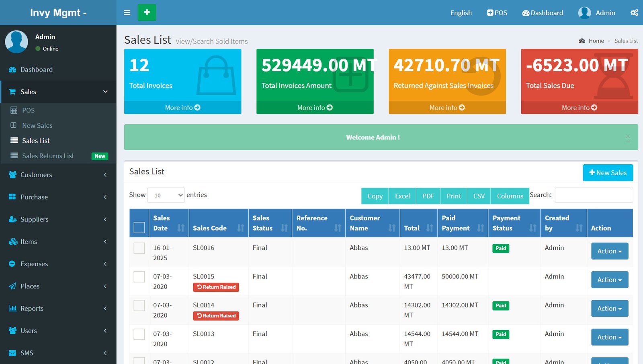Screen dimensions: 643x364
Task: Sort by Sales Date column icon
Action: pos(181,228)
